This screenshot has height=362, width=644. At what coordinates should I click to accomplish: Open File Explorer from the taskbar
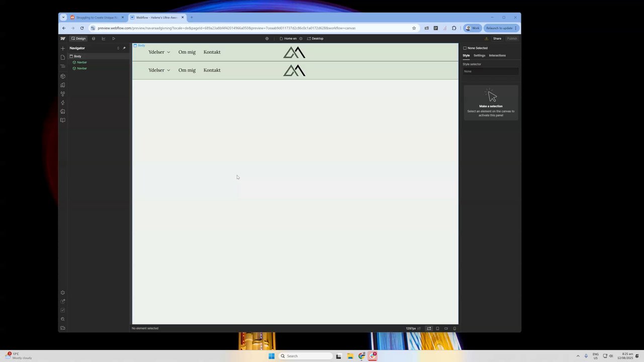tap(350, 356)
